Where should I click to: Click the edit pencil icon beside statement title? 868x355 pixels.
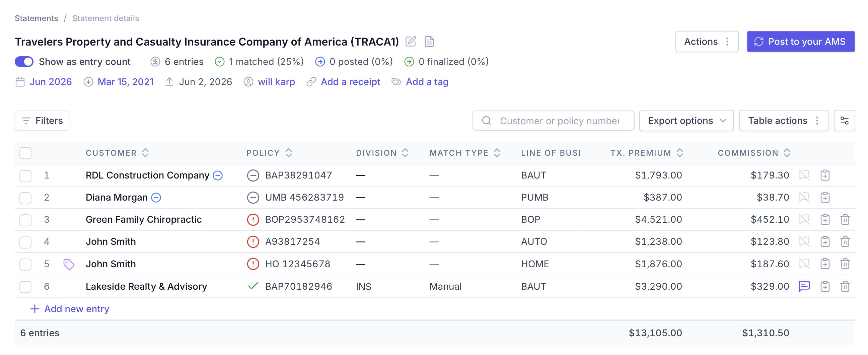tap(411, 42)
